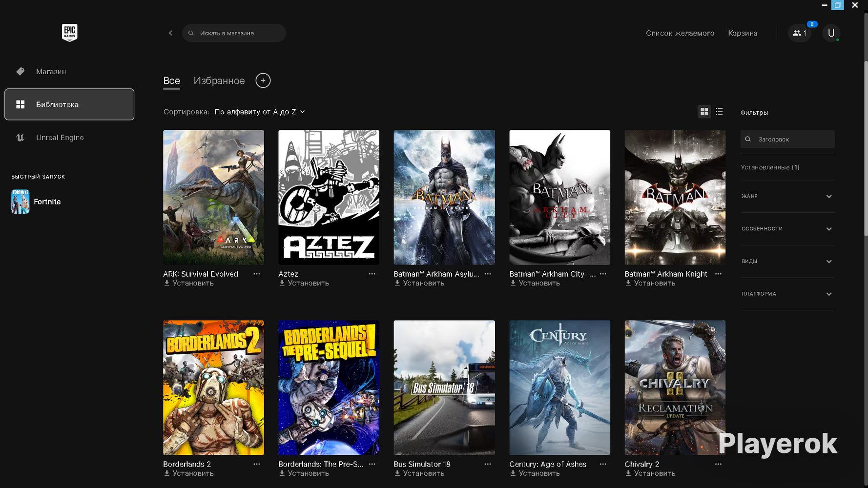
Task: Open the Borderlands 2 cover thumbnail
Action: [213, 387]
